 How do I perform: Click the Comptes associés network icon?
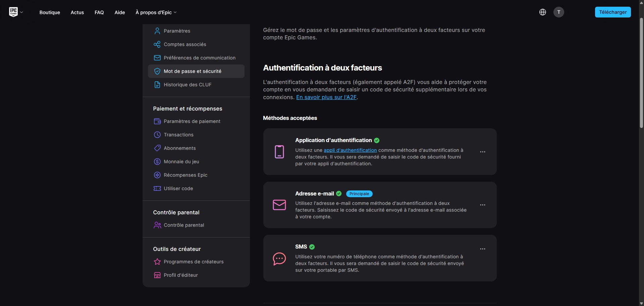(157, 44)
